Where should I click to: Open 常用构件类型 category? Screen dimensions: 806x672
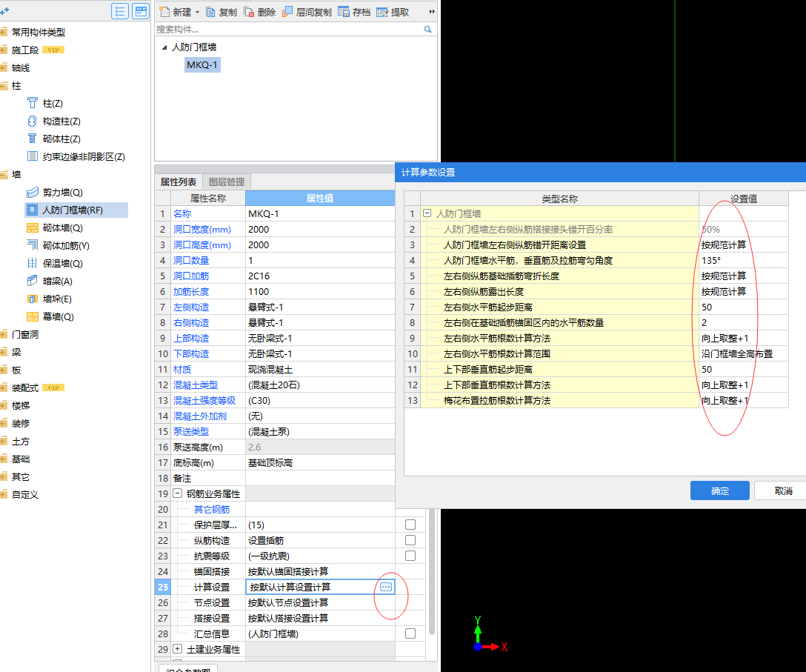tap(38, 32)
